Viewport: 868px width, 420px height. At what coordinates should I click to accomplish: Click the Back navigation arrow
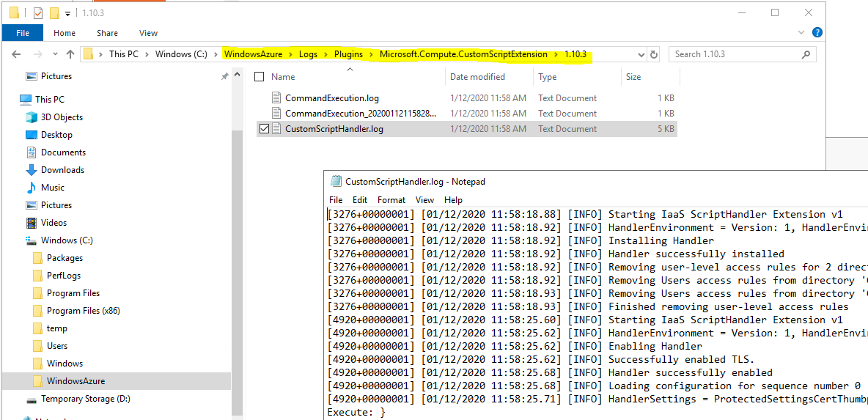coord(16,54)
